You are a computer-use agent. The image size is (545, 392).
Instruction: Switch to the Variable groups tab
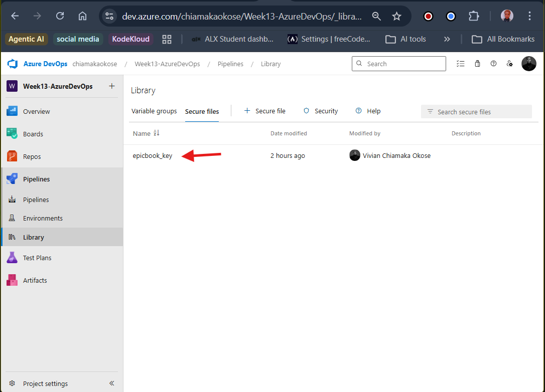pos(154,111)
